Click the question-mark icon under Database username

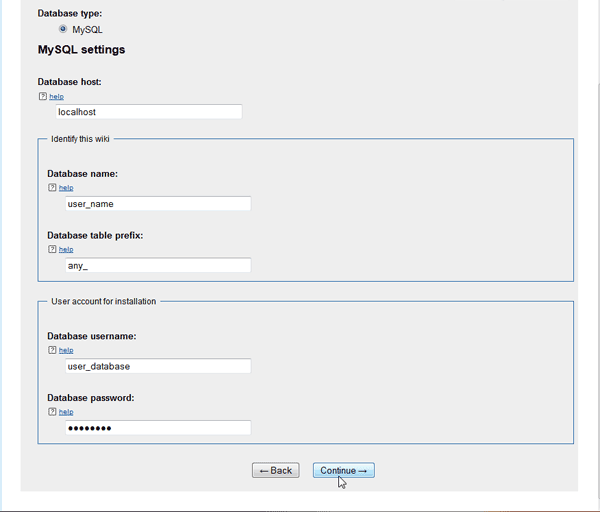click(x=52, y=350)
